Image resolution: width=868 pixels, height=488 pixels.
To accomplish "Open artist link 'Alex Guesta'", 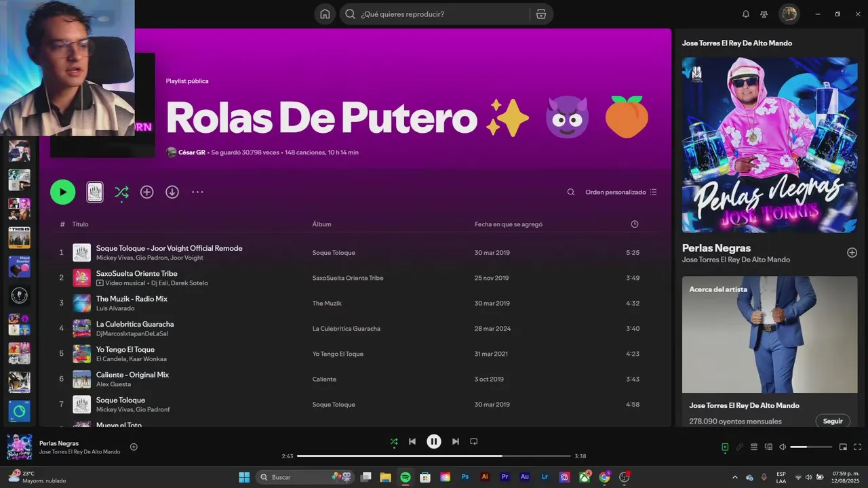I will pos(113,384).
